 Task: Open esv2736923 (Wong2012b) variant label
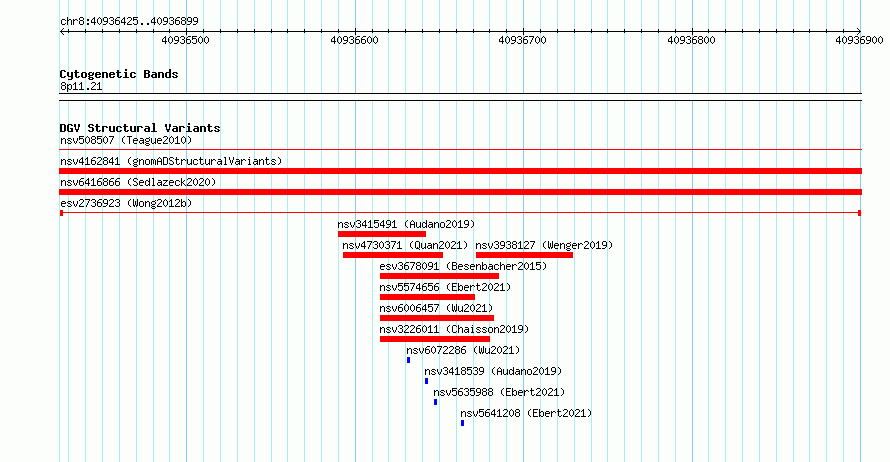tap(126, 203)
